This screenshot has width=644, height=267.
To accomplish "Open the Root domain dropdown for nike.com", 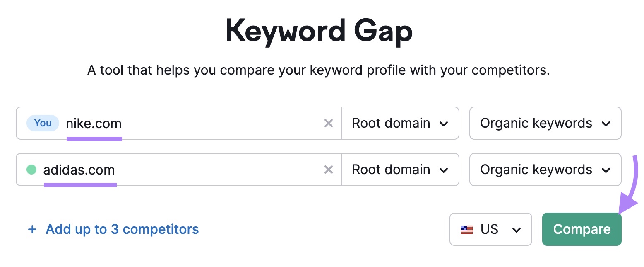I will pos(400,123).
